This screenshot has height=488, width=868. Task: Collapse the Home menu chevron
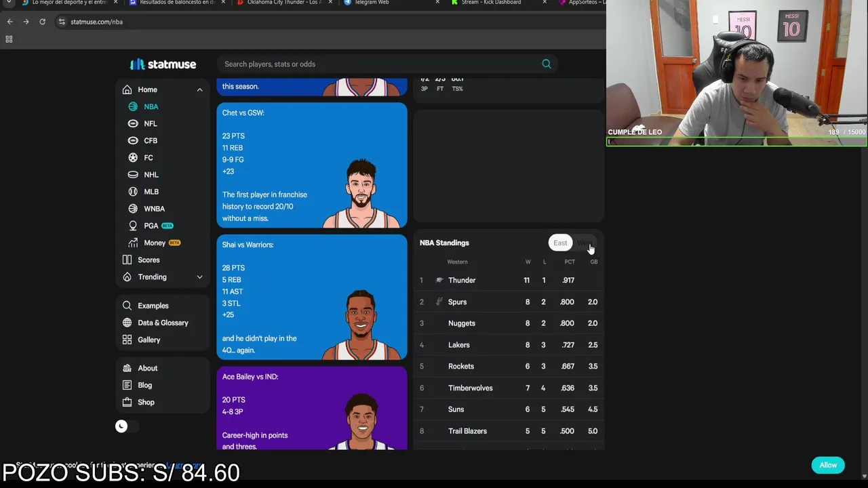pos(199,89)
